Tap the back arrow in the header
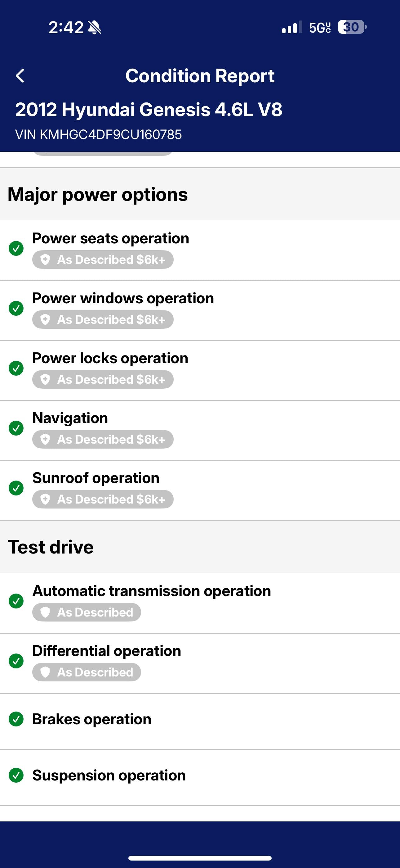 pyautogui.click(x=20, y=75)
